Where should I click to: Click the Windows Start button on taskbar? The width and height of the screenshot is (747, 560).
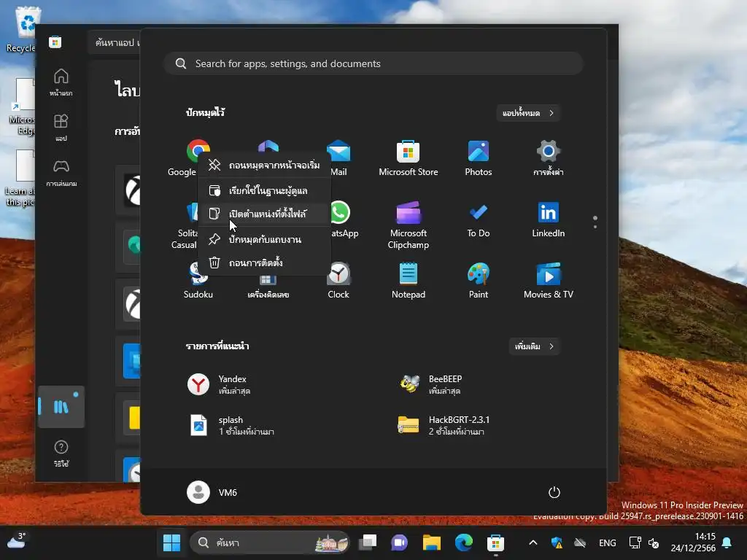[x=171, y=542]
